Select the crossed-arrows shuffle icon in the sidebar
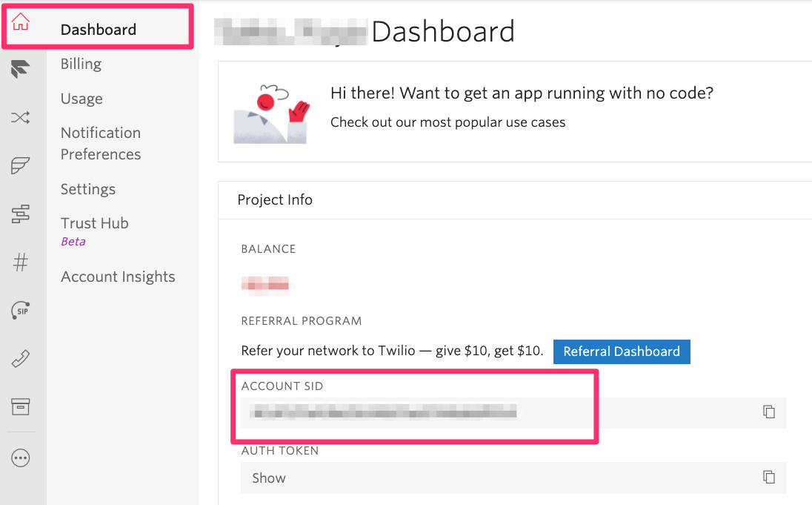Viewport: 812px width, 505px height. tap(21, 117)
